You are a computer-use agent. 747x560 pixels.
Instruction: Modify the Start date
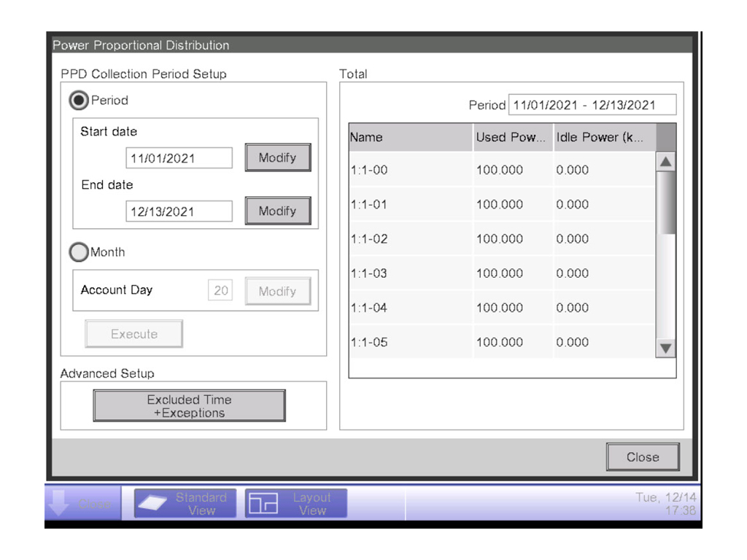(277, 157)
